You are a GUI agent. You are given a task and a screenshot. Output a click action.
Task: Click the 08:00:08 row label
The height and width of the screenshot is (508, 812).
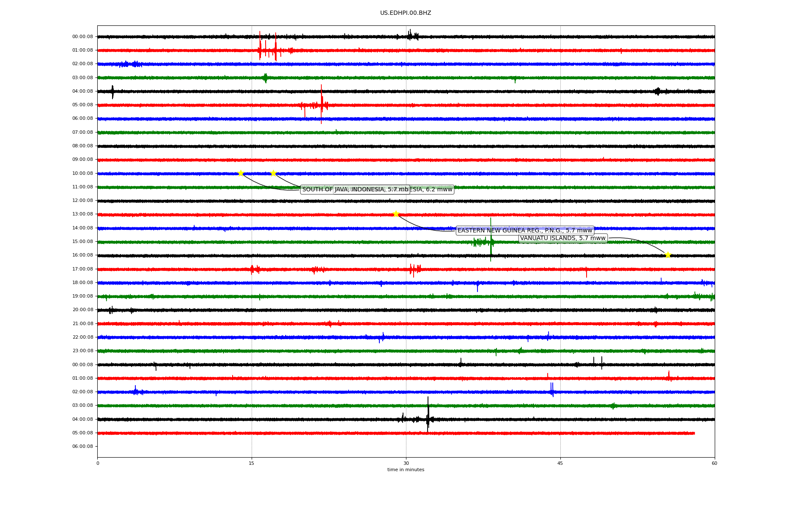82,146
